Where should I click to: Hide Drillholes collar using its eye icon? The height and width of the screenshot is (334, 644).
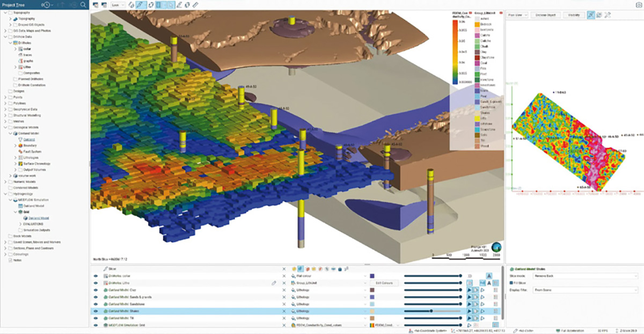click(x=96, y=275)
